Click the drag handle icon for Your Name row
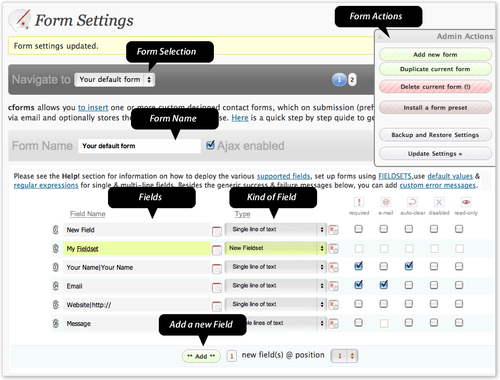The image size is (500, 380). [56, 267]
